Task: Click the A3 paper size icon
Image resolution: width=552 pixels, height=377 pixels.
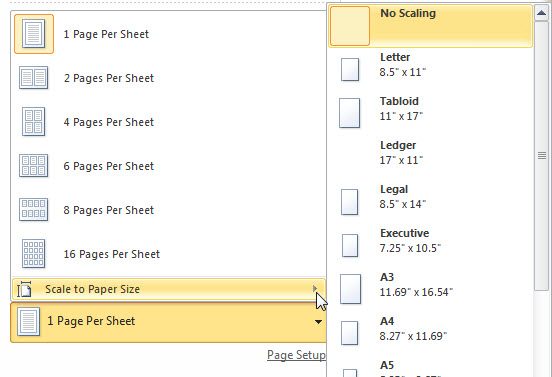Action: point(350,289)
